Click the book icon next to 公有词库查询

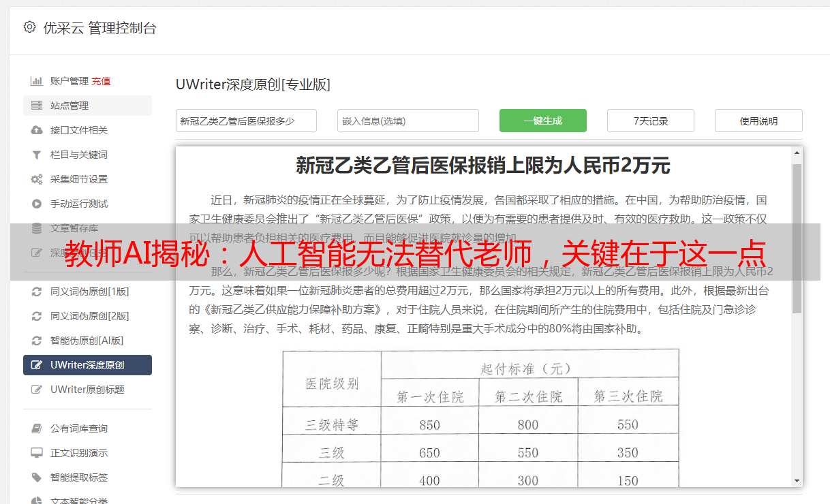tap(37, 428)
